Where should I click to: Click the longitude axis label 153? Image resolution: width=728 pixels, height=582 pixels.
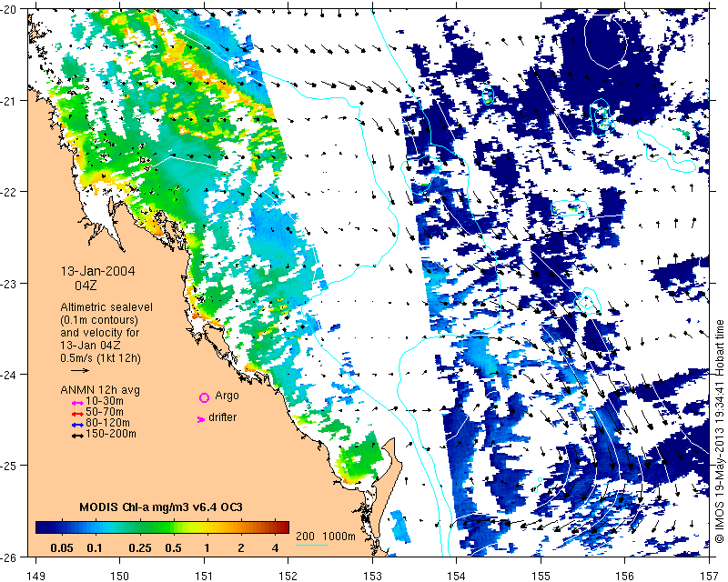pos(373,576)
